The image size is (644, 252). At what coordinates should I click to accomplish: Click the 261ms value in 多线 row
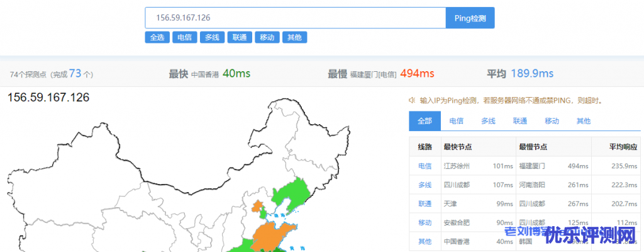tap(579, 185)
